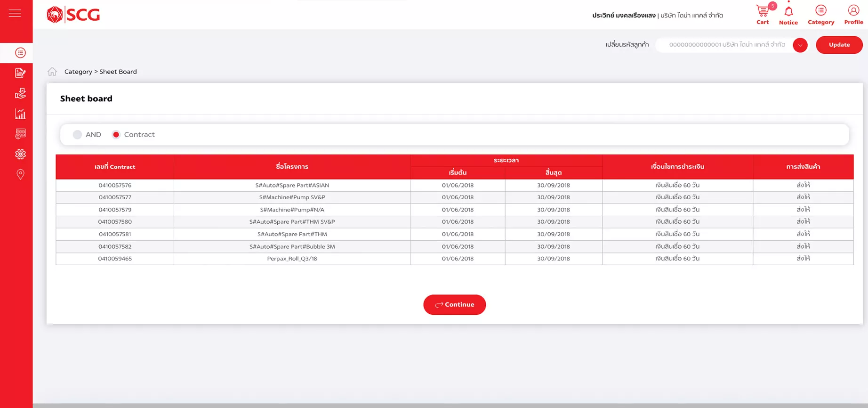Open the Category icon in header
Viewport: 868px width, 408px height.
821,15
